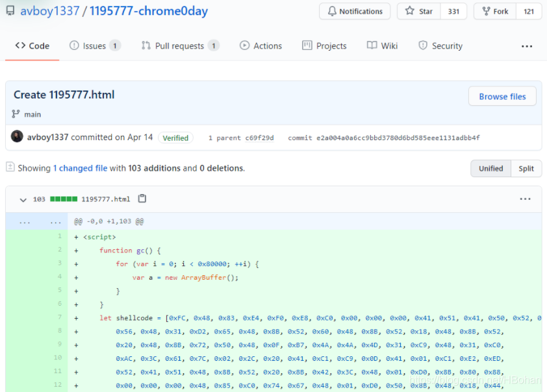
Task: Click the Actions play icon
Action: [244, 45]
